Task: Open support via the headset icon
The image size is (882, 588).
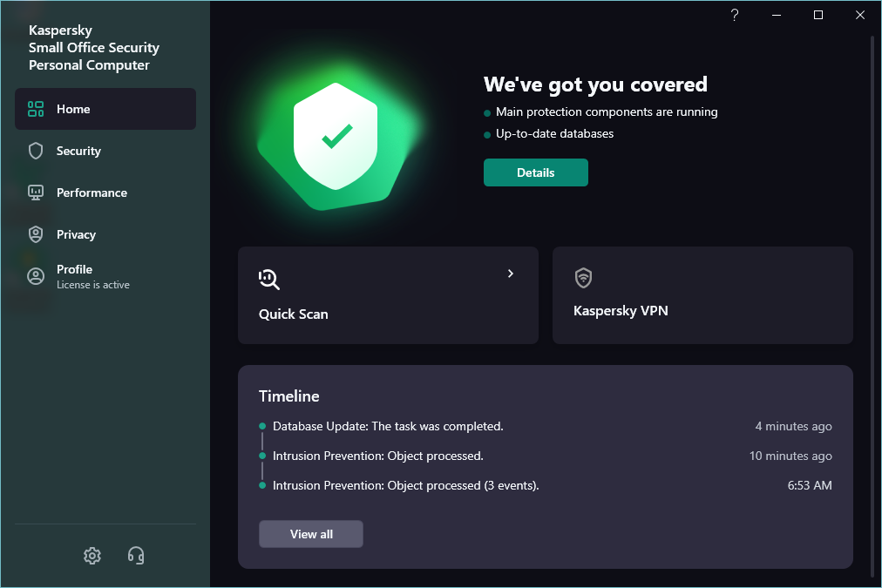Action: point(136,555)
